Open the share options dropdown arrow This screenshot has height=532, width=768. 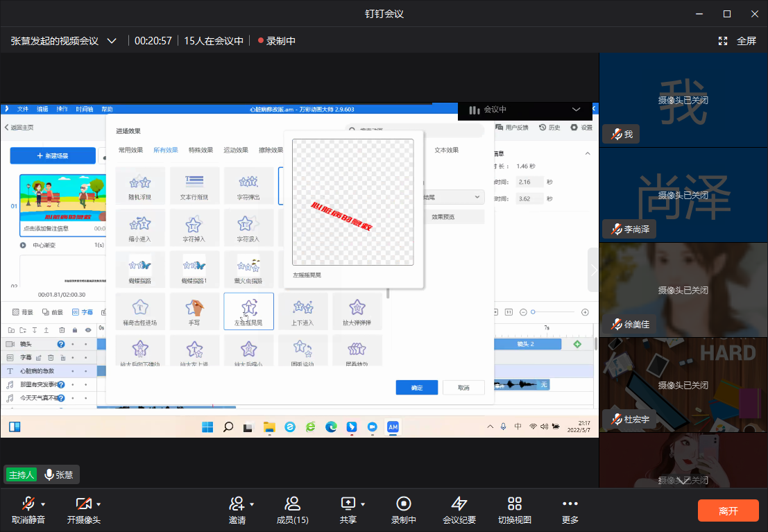pyautogui.click(x=362, y=504)
